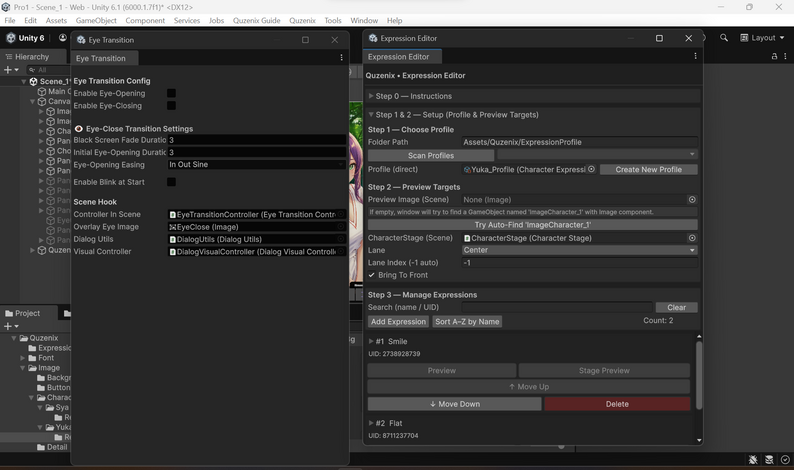Collapse the Image folder in Project panel

click(x=23, y=368)
